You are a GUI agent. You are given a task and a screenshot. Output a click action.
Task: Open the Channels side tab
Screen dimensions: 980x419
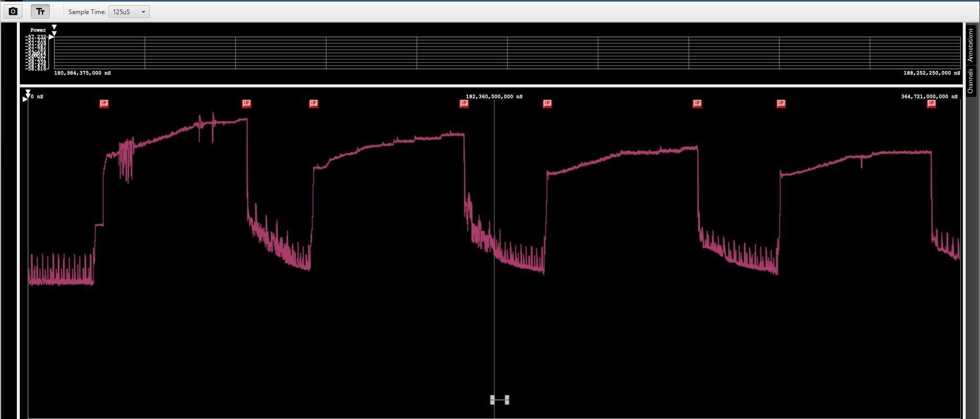[x=971, y=81]
